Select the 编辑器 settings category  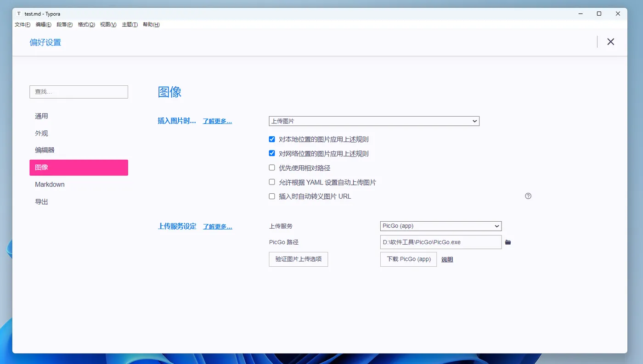(x=79, y=150)
